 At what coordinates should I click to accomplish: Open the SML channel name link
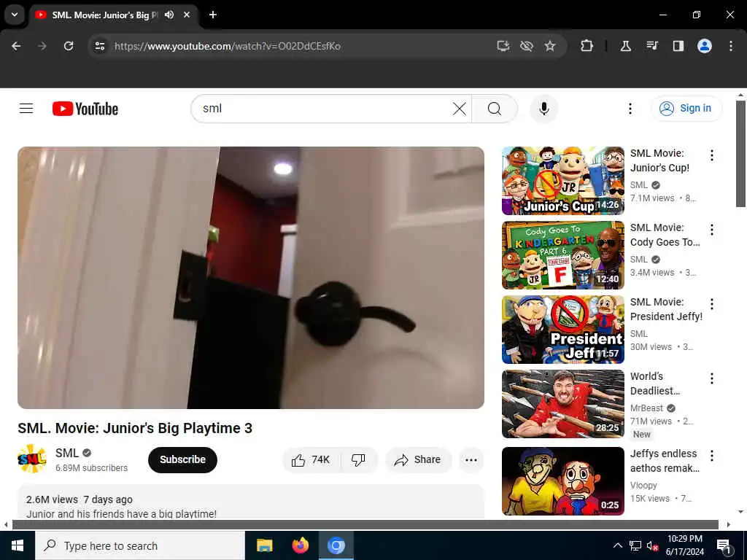pos(66,453)
